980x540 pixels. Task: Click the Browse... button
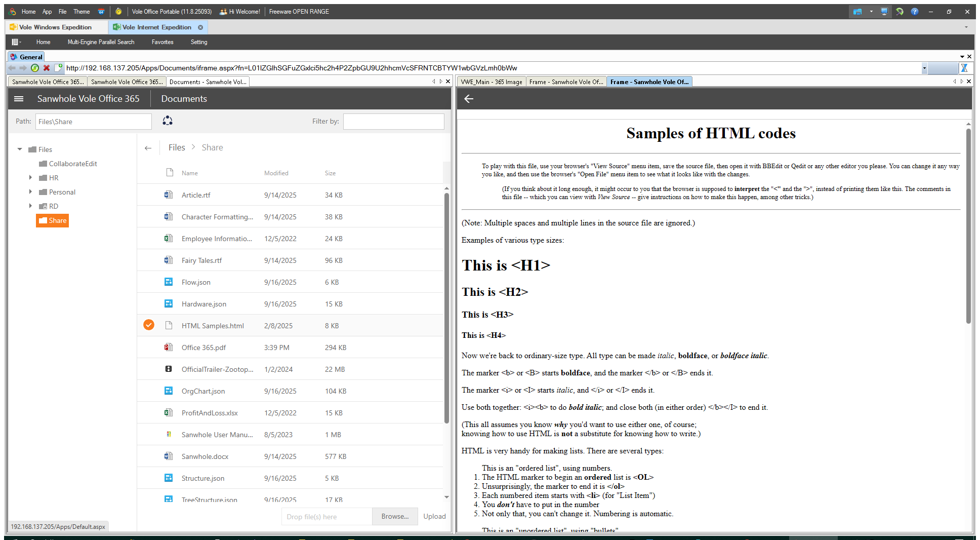point(395,516)
